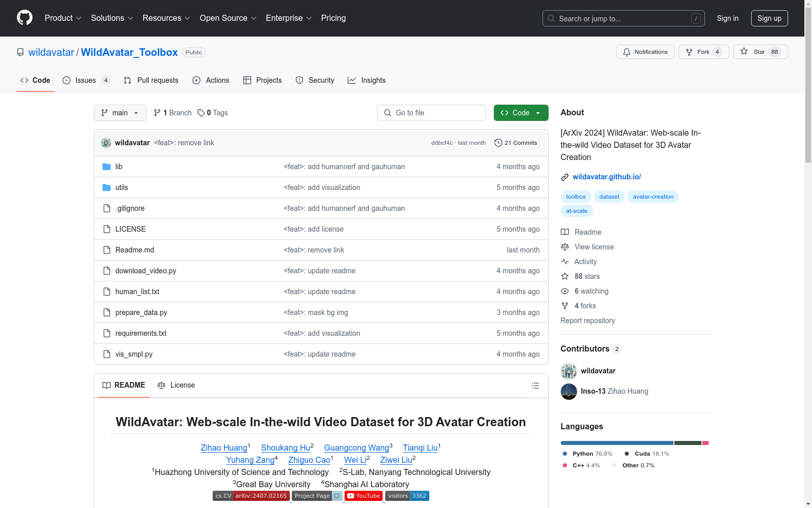
Task: Click the branch icon next to 1 Branch
Action: [157, 113]
